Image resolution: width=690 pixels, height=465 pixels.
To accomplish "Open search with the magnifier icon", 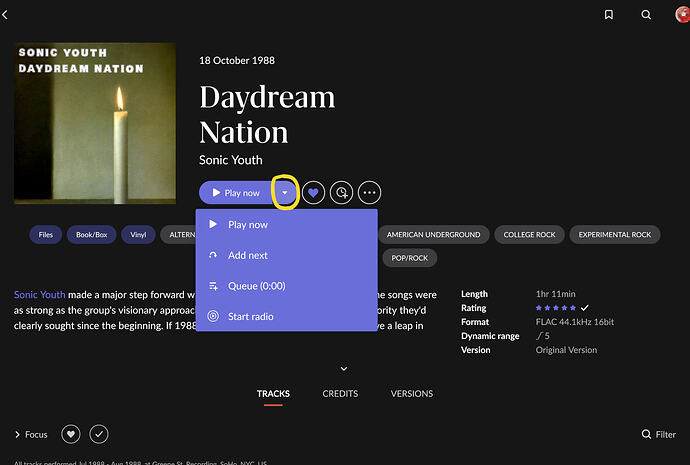I will 646,15.
